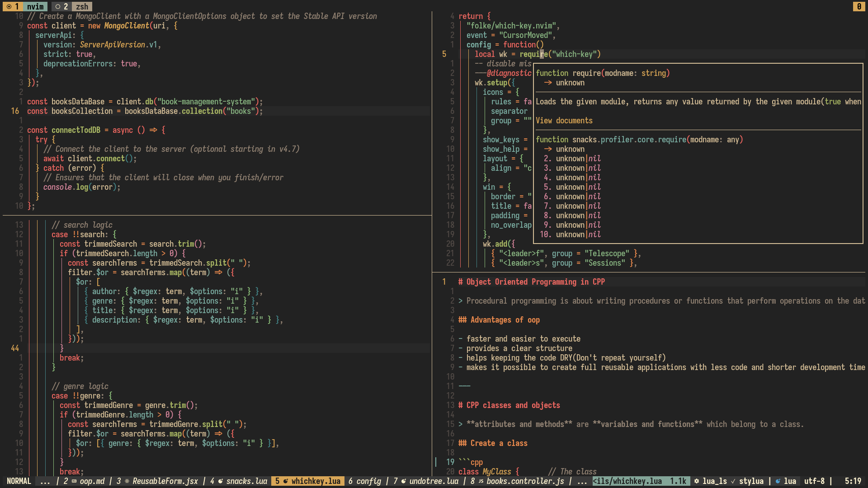The image size is (868, 488).
Task: Click the checkmark icon beside stylua
Action: tap(733, 481)
